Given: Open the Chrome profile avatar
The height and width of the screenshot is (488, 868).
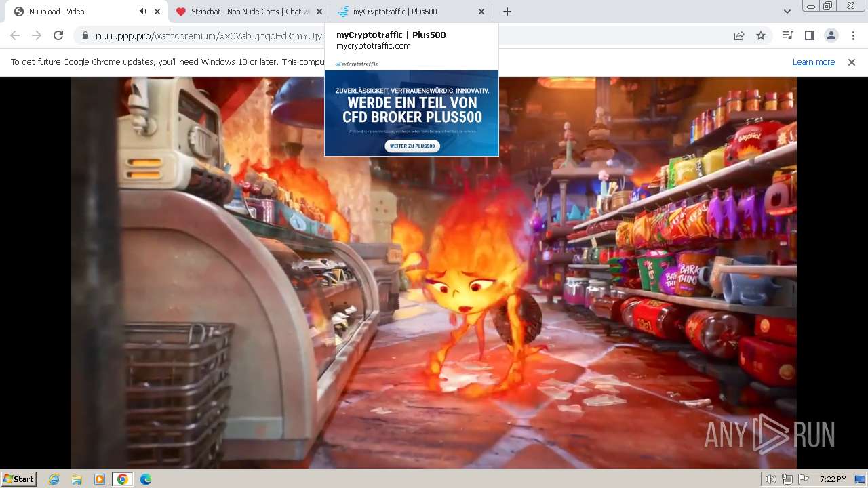Looking at the screenshot, I should pyautogui.click(x=831, y=35).
